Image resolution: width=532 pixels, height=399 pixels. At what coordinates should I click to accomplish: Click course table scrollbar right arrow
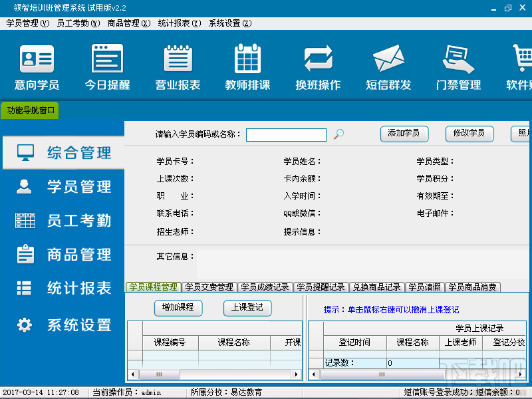(296, 374)
